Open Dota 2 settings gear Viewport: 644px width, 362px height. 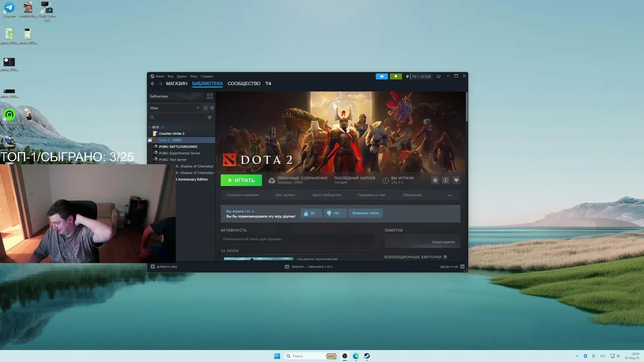(435, 180)
